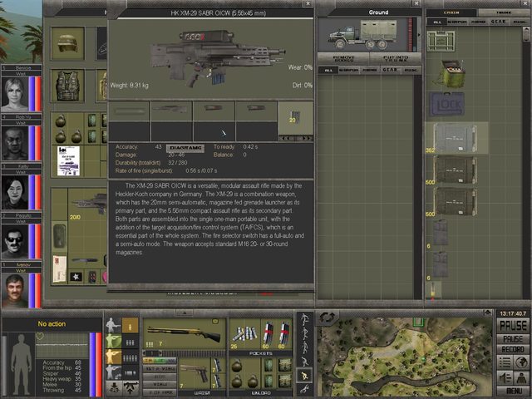Click the Ground panel's empty scrollbar track

[x=417, y=186]
